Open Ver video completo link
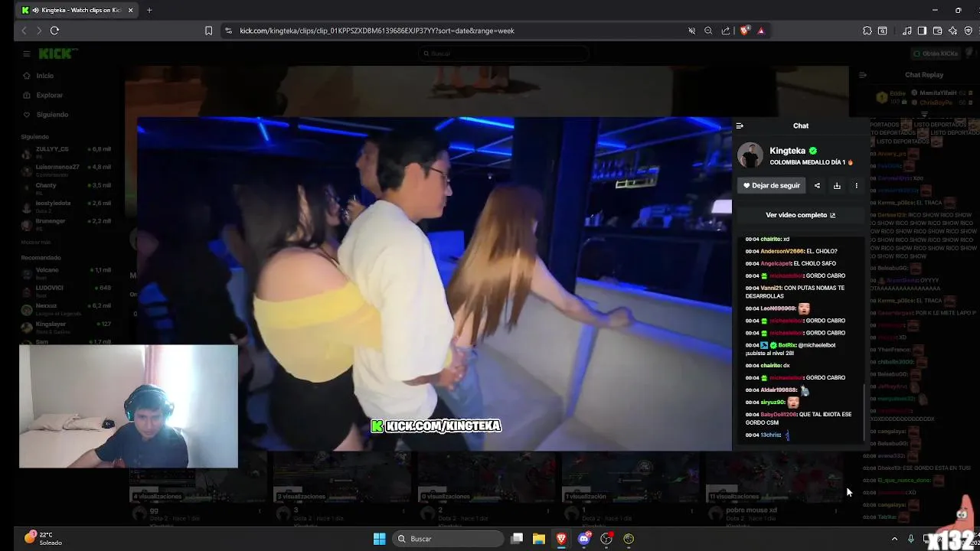Screen dimensions: 980x551 click(x=801, y=215)
